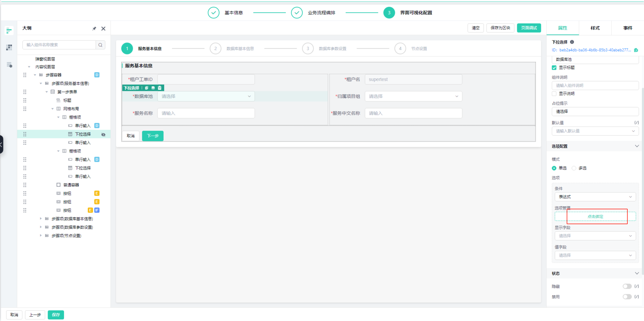Copy the component ID with clipboard icon
This screenshot has width=644, height=321.
point(636,50)
